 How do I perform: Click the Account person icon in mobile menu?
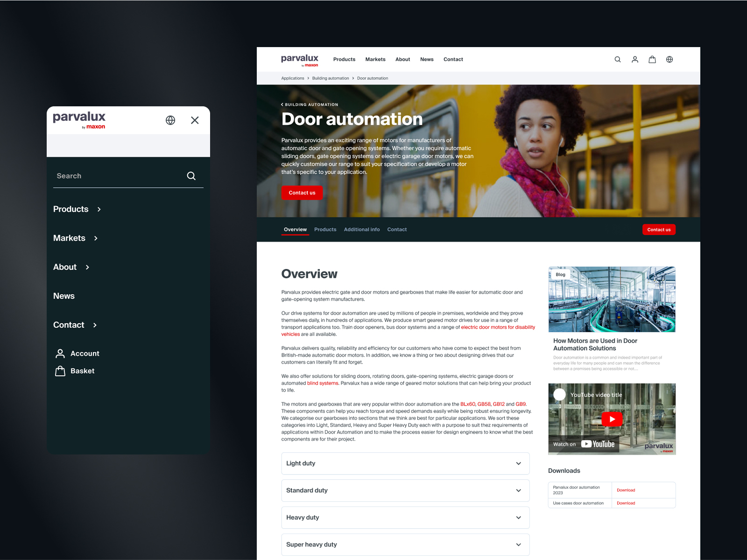60,353
